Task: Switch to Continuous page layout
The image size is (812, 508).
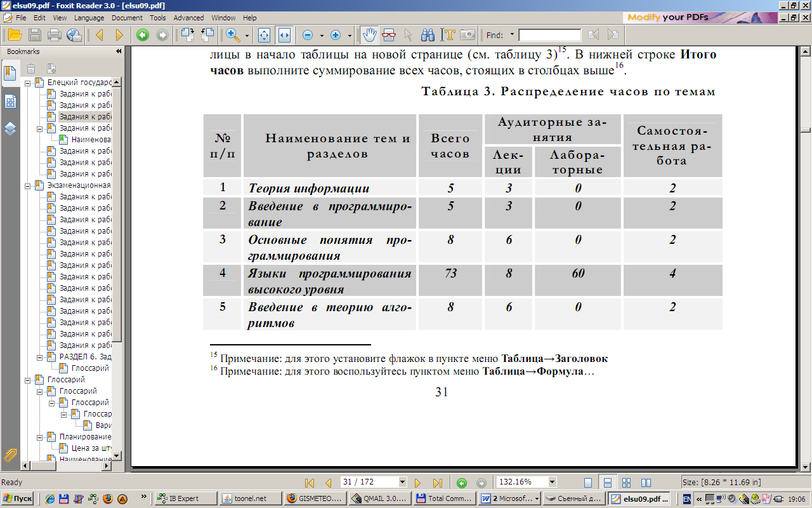Action: [x=607, y=483]
